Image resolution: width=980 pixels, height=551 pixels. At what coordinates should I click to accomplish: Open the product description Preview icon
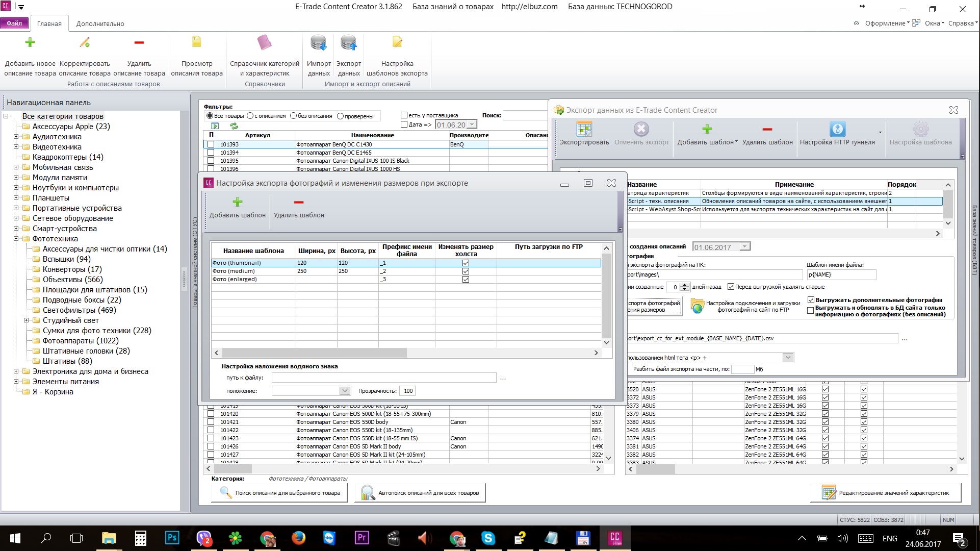(x=197, y=42)
